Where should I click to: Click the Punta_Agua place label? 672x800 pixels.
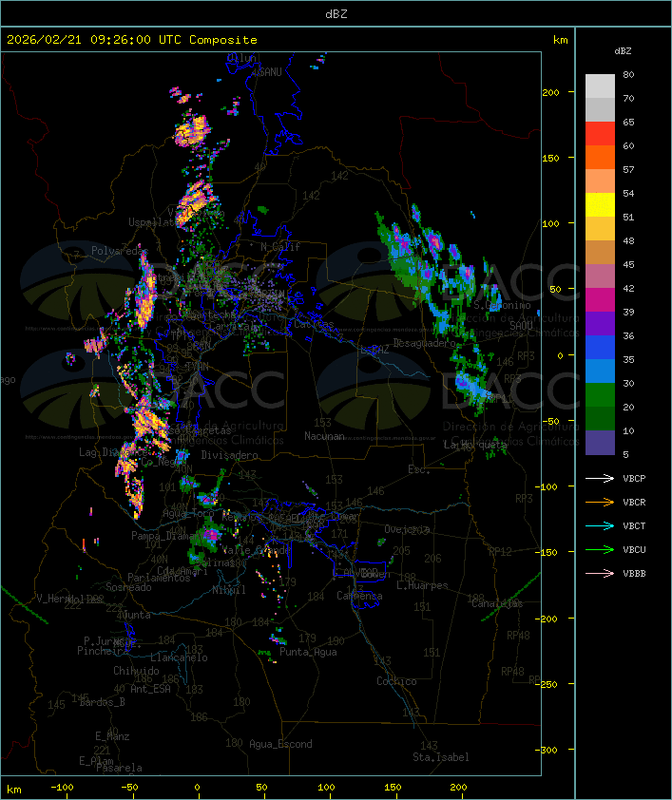[x=308, y=652]
